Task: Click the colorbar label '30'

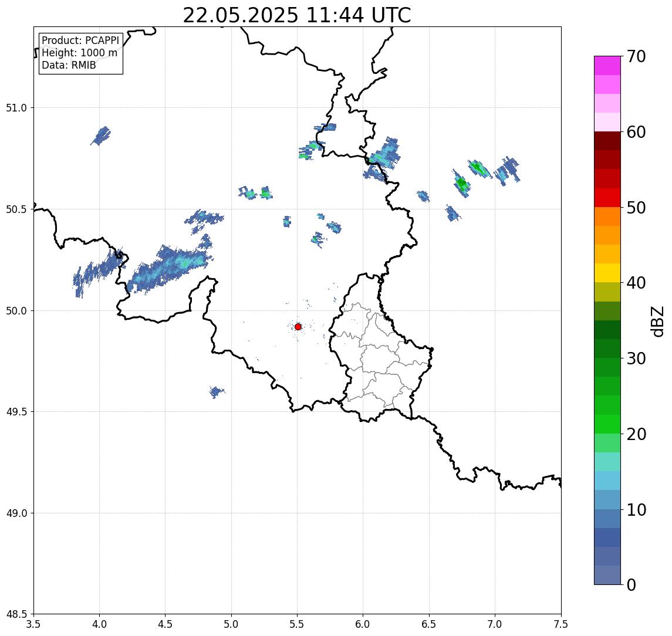Action: click(636, 358)
